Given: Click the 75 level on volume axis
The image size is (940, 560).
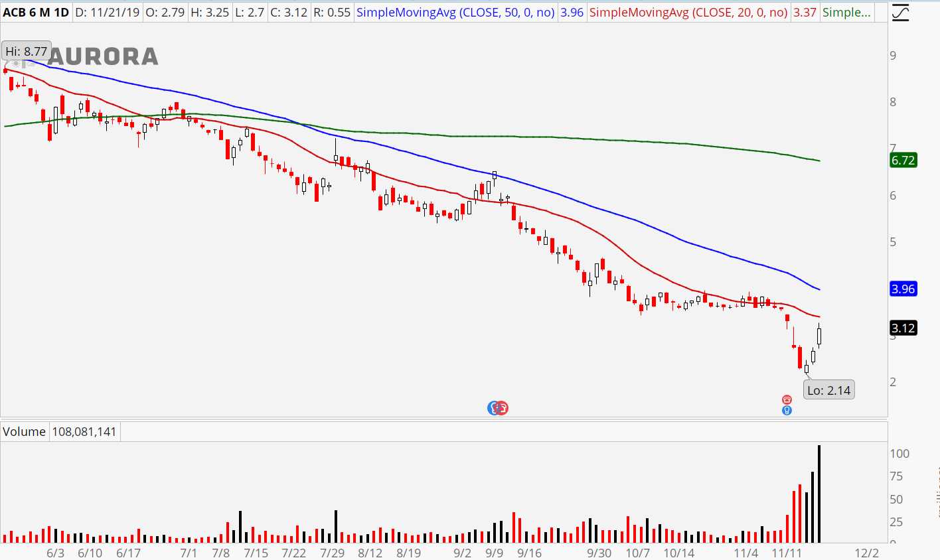Looking at the screenshot, I should (896, 476).
